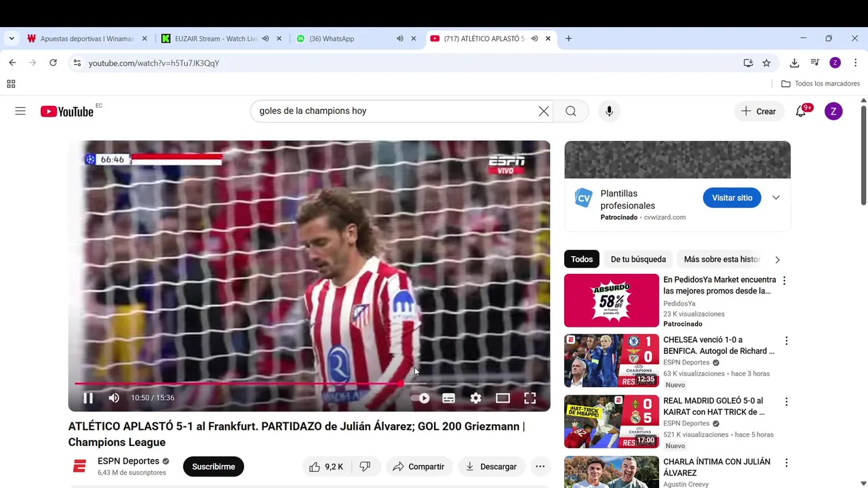The image size is (868, 488).
Task: Share the video with Compartir
Action: pos(419,466)
